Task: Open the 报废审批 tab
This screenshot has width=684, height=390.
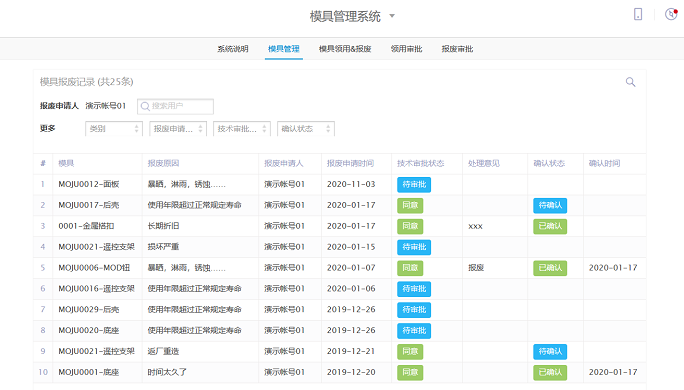Action: tap(457, 49)
